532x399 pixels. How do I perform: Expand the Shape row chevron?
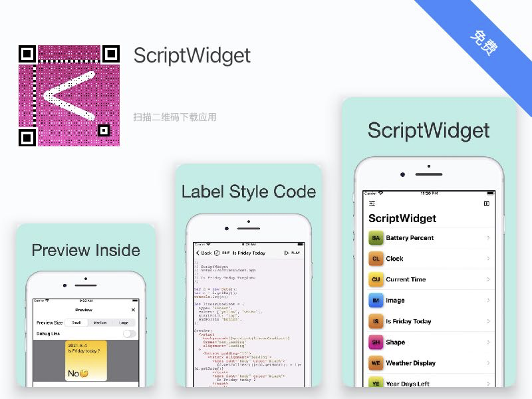tap(488, 342)
